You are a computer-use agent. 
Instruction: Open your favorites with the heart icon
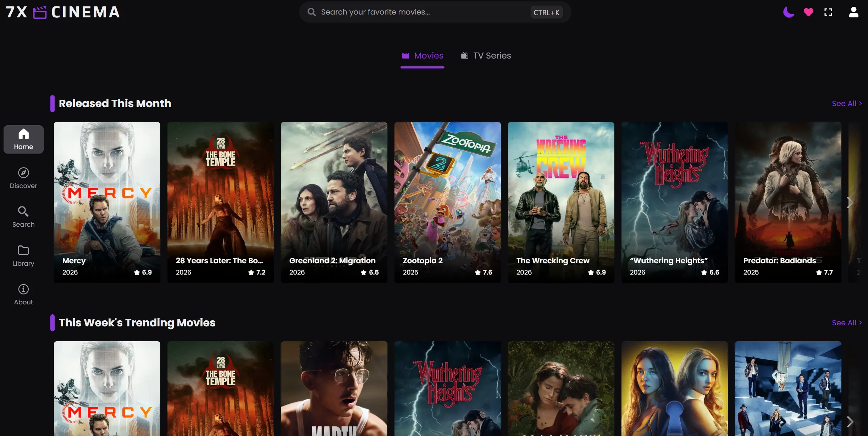click(808, 12)
